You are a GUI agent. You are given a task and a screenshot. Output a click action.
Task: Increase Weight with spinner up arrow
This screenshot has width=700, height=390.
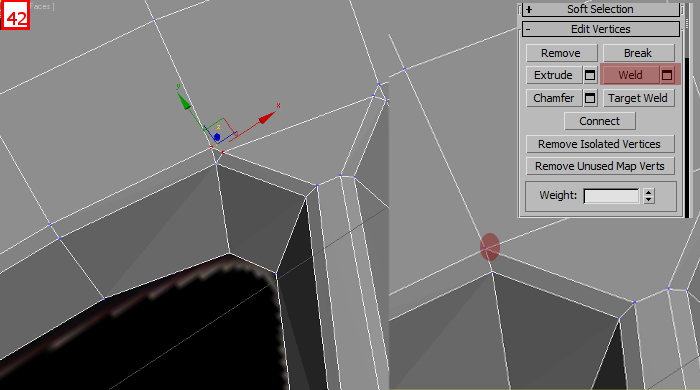click(649, 192)
